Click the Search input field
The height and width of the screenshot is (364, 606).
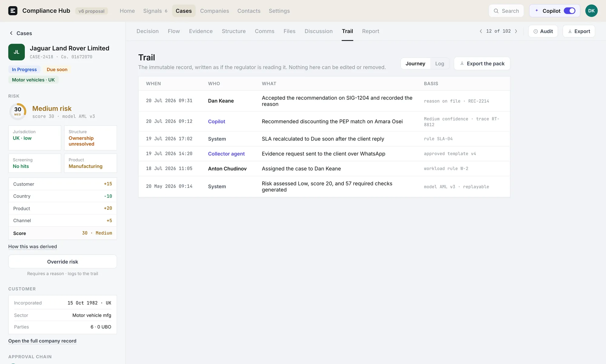click(506, 11)
